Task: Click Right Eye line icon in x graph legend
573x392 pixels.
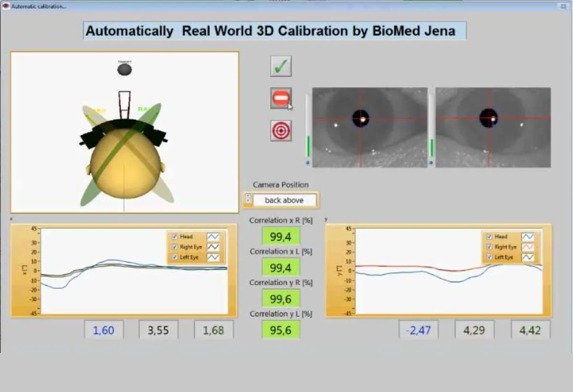Action: pyautogui.click(x=213, y=247)
